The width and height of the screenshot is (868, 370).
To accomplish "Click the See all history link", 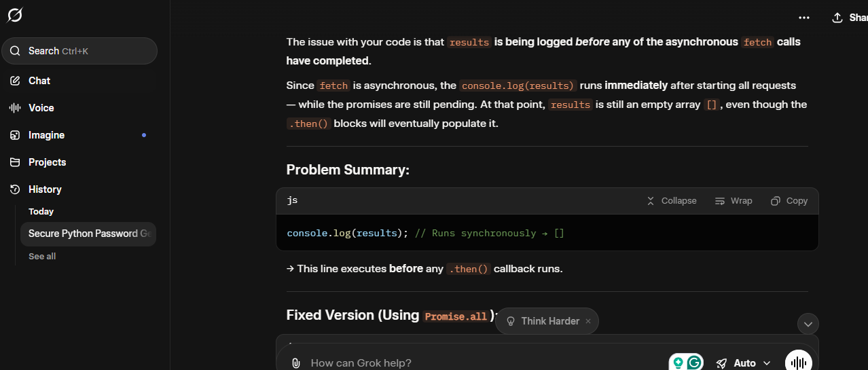I will [x=42, y=256].
